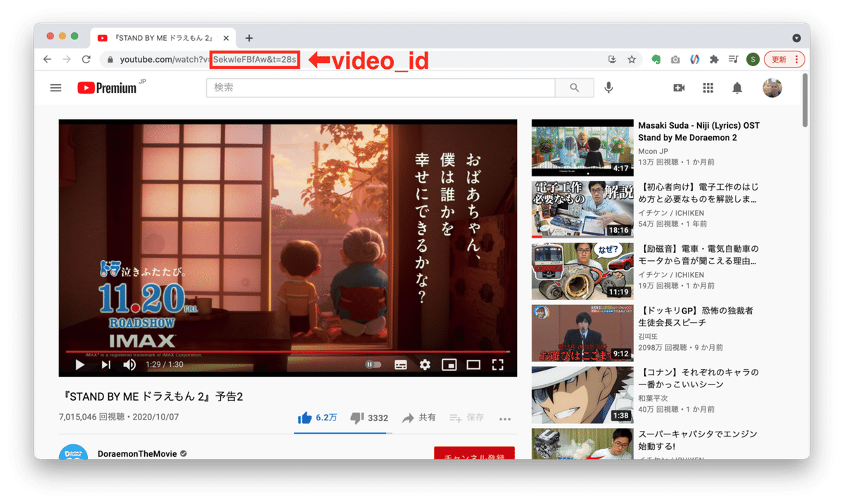Start voice search with microphone icon
The image size is (844, 504).
[608, 88]
